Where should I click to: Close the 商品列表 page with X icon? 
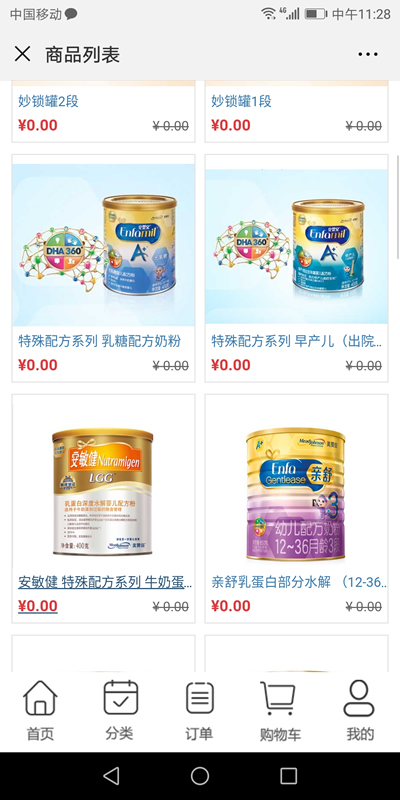(x=22, y=54)
